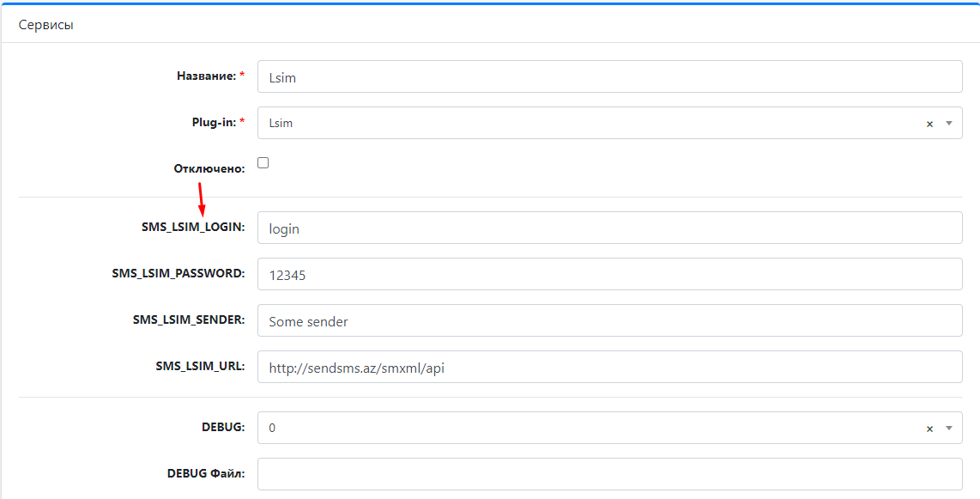This screenshot has height=499, width=980.
Task: Tick the Отключено checkbox
Action: 263,162
